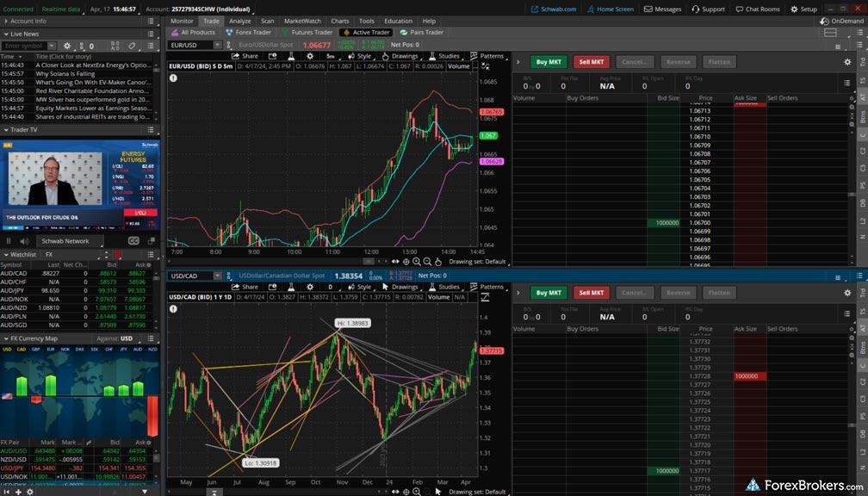Collapse the Trader TV panel
Viewport: 868px width, 496px height.
5,129
